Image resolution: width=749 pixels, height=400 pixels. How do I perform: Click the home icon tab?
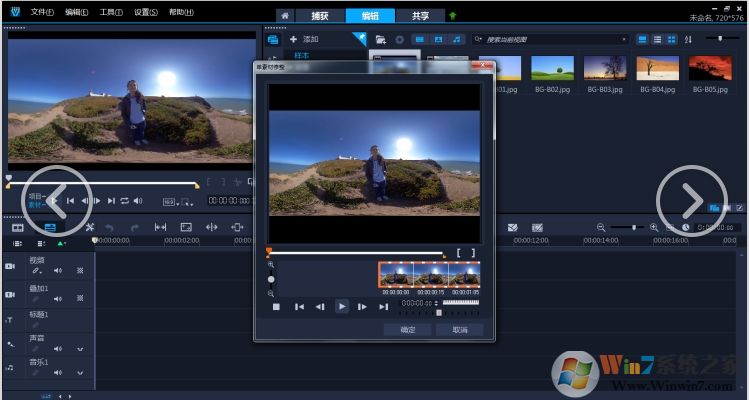[285, 15]
